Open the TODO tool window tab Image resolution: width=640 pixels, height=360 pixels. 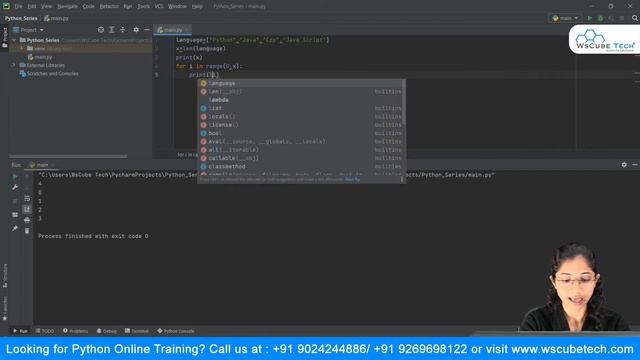click(45, 331)
